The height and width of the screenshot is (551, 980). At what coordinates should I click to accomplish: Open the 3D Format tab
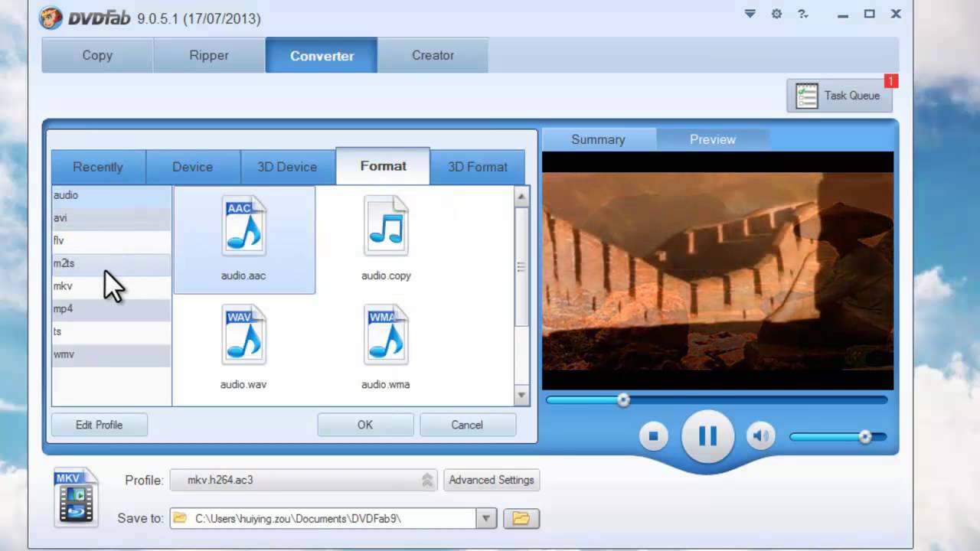click(478, 167)
